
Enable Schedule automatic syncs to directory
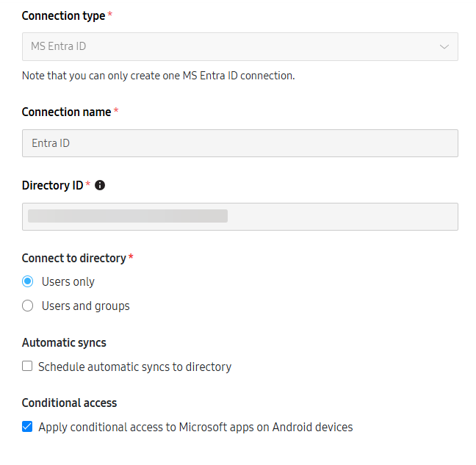click(27, 366)
